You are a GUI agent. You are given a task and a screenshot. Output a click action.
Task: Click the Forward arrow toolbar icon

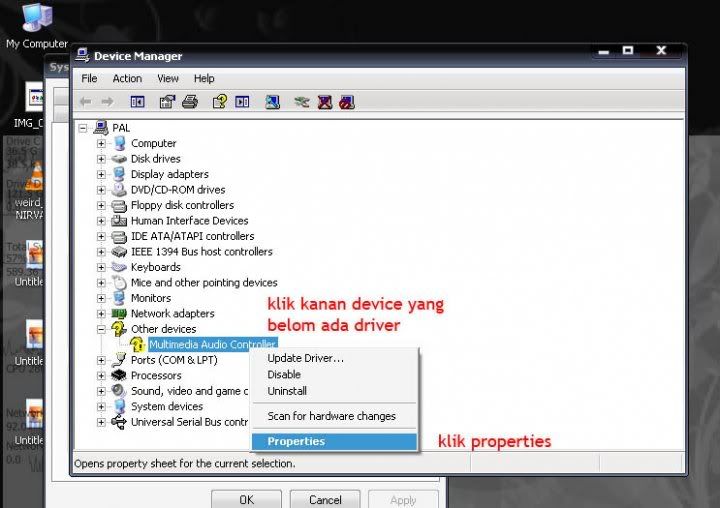click(107, 102)
